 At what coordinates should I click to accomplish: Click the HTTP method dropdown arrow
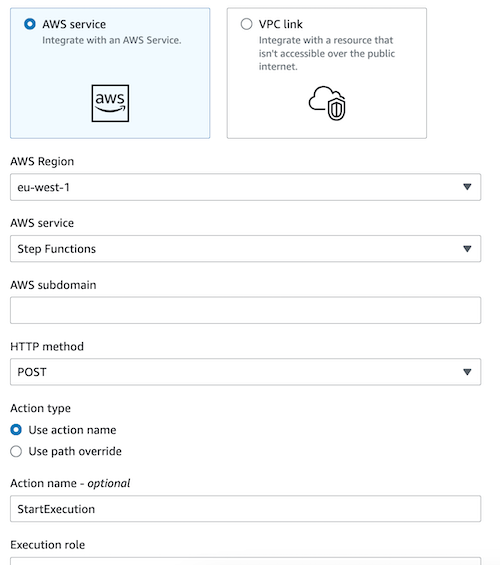(467, 372)
